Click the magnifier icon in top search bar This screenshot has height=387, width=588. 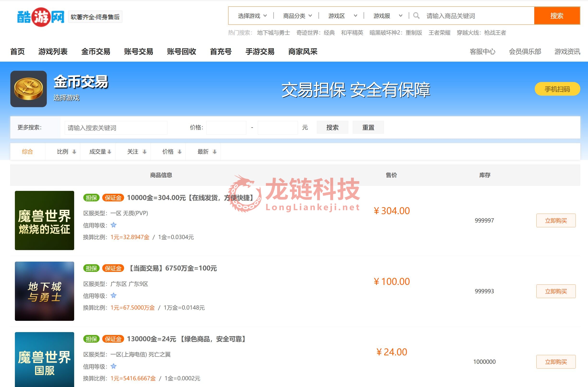pyautogui.click(x=416, y=16)
